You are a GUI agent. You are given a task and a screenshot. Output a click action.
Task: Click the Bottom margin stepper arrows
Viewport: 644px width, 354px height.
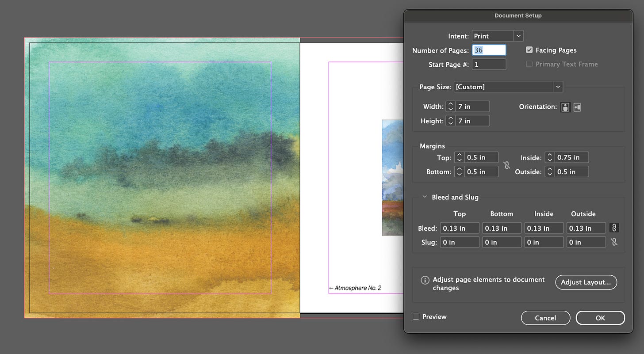[x=459, y=171]
